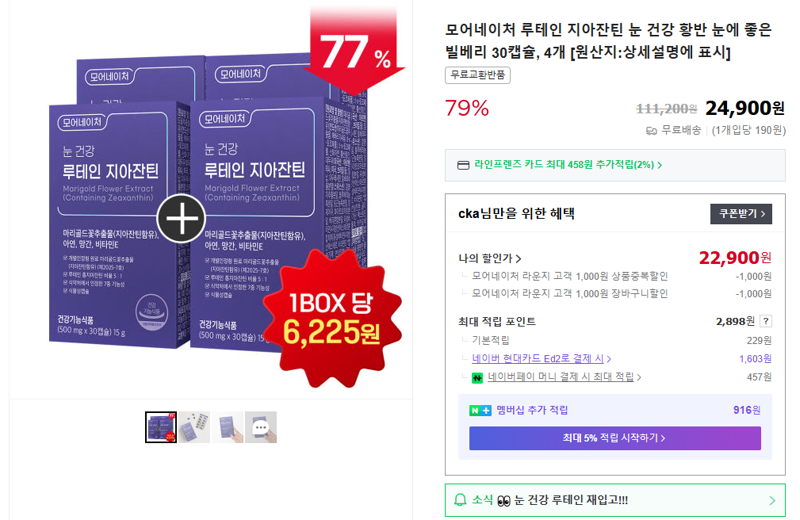Select the second thumbnail with capsules
The width and height of the screenshot is (800, 520).
click(x=194, y=427)
